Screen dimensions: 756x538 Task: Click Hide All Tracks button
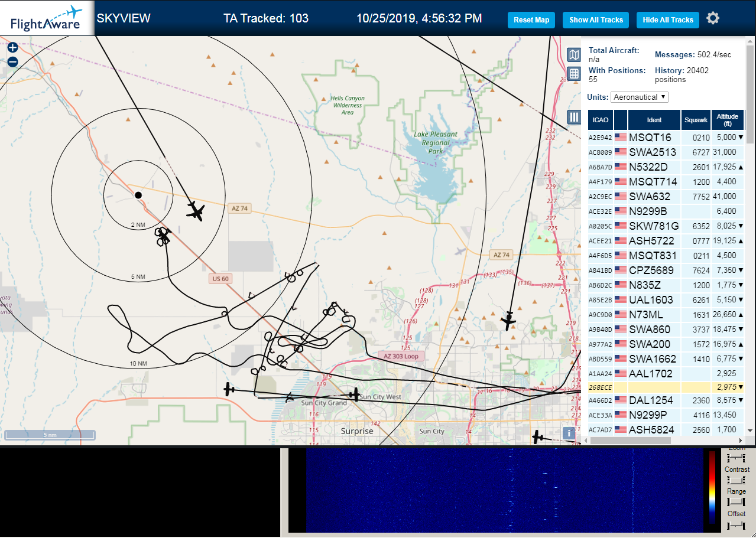(668, 20)
